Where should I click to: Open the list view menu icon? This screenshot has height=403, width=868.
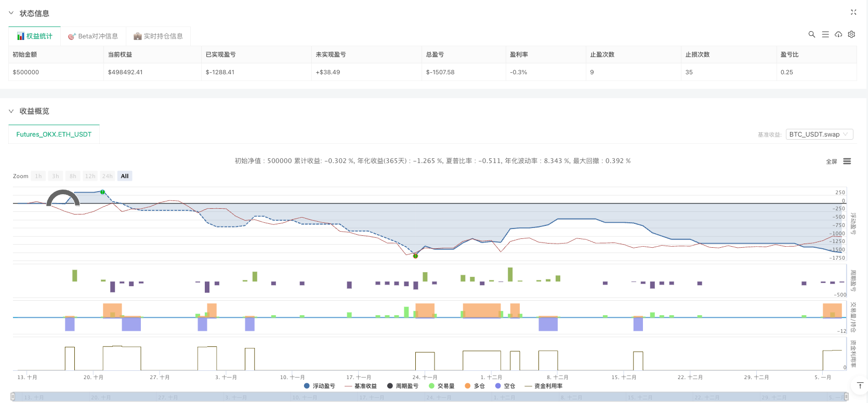click(x=825, y=34)
